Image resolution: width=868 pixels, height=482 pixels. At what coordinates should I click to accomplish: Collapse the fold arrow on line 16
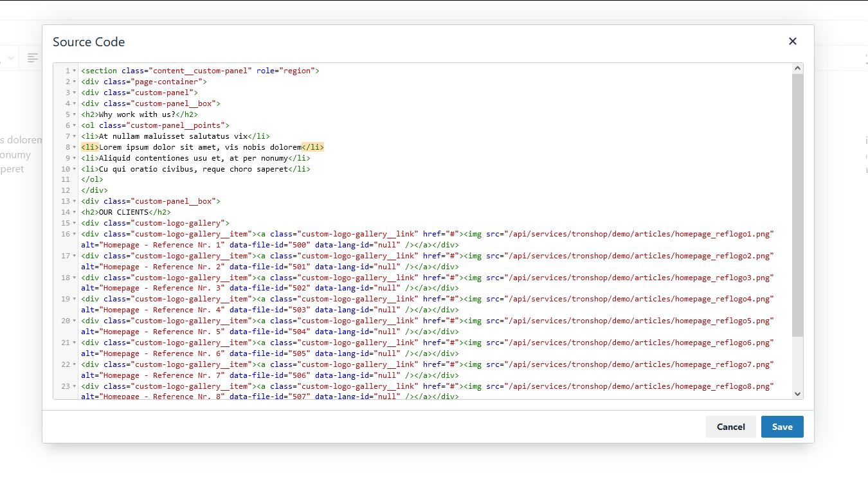[x=75, y=234]
